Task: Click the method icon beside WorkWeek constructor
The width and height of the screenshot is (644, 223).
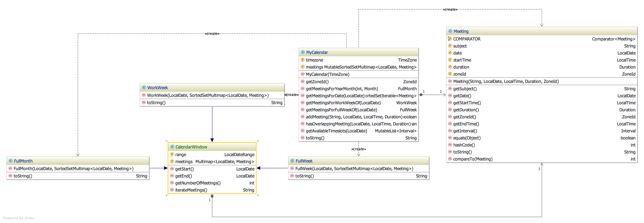Action: 143,95
